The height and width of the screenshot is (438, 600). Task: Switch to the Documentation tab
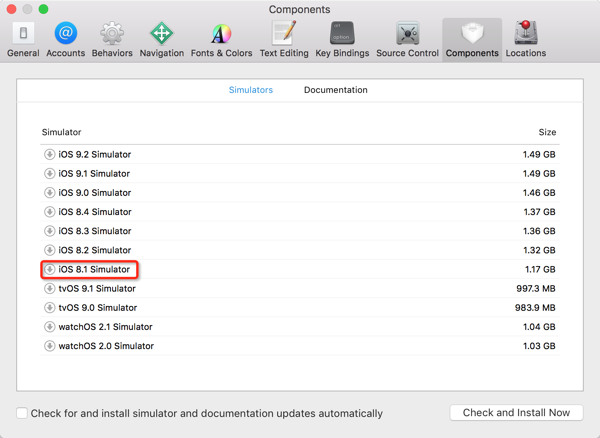tap(336, 90)
